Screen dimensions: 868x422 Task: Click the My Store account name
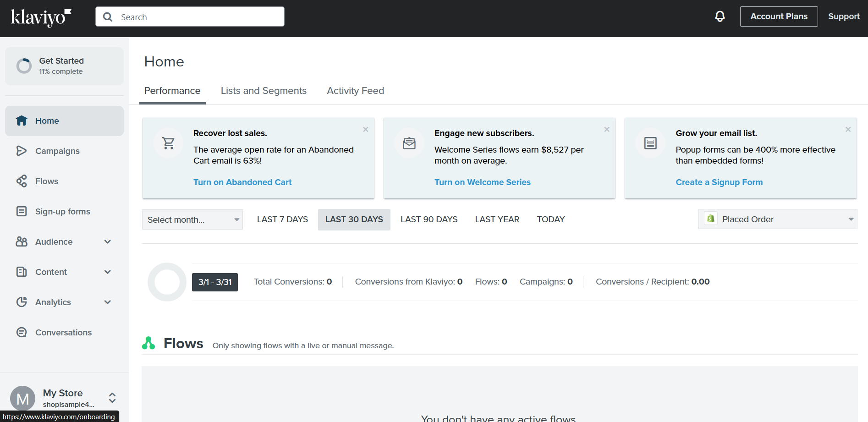point(63,393)
